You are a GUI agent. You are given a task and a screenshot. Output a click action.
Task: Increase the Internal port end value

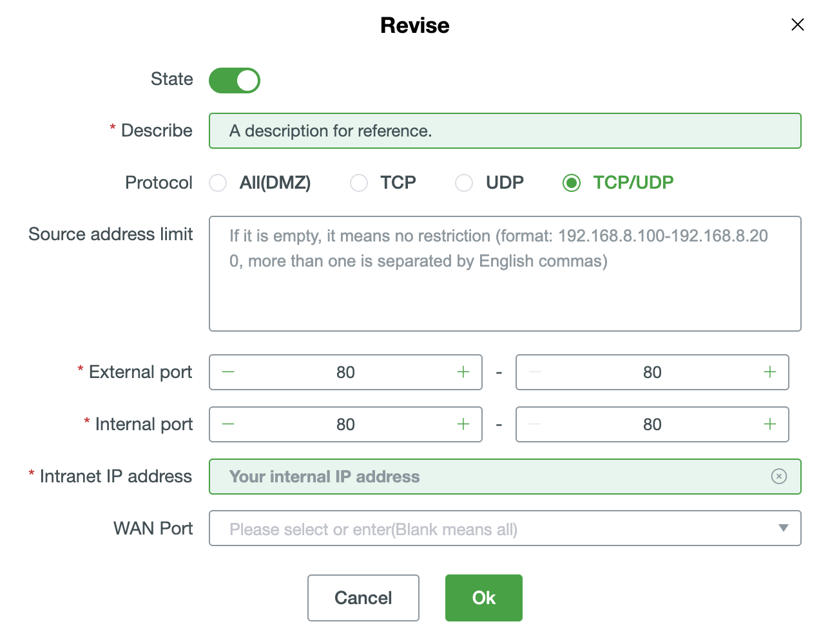click(769, 424)
